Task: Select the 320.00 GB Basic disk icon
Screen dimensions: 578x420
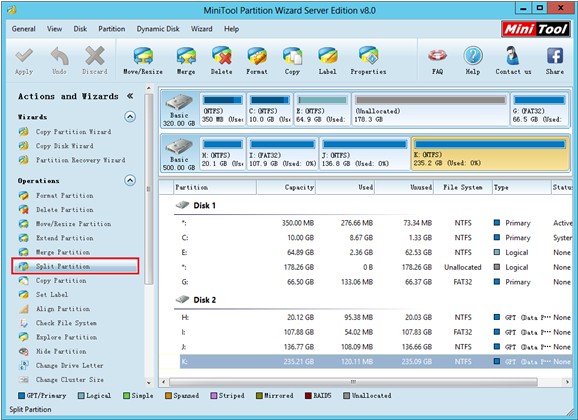Action: (179, 110)
